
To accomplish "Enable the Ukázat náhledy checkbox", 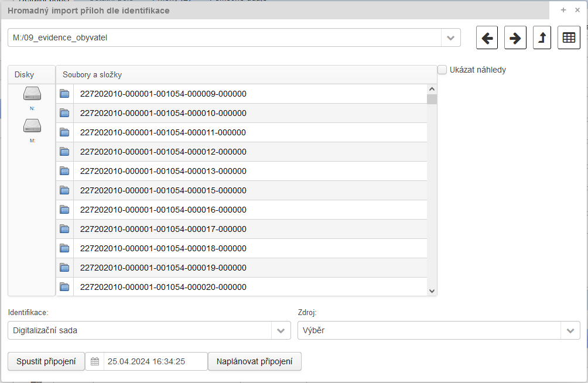I will click(442, 70).
